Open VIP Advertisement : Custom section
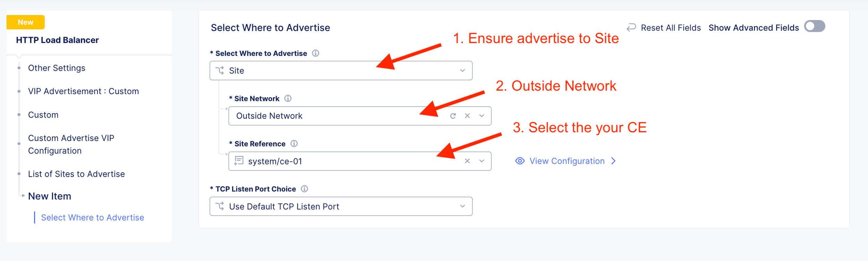Screen dimensions: 868x261 [83, 91]
